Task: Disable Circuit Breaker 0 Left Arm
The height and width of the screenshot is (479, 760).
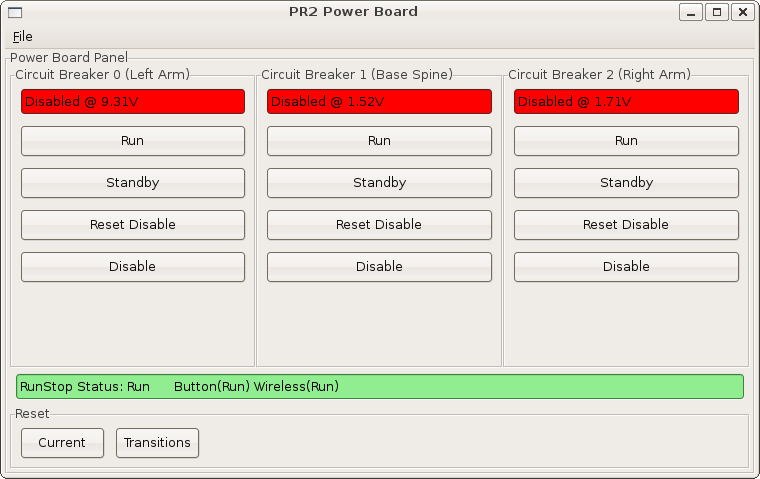Action: pyautogui.click(x=133, y=267)
